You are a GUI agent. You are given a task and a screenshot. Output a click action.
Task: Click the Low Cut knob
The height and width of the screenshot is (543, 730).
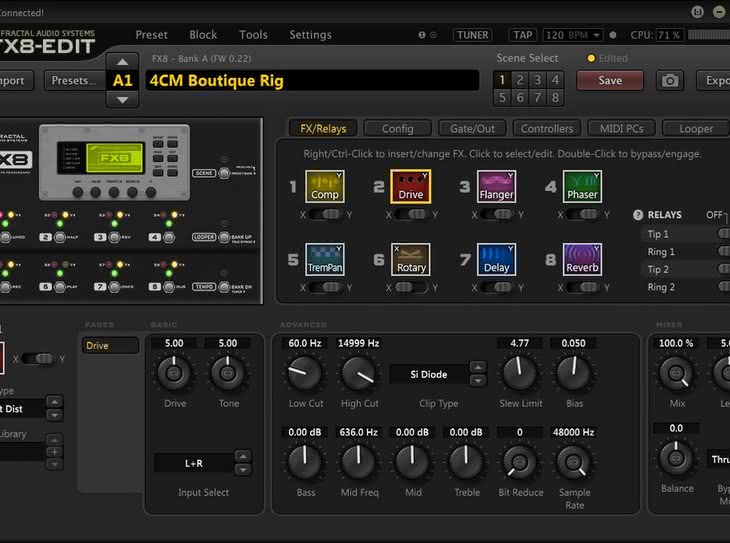[x=305, y=373]
